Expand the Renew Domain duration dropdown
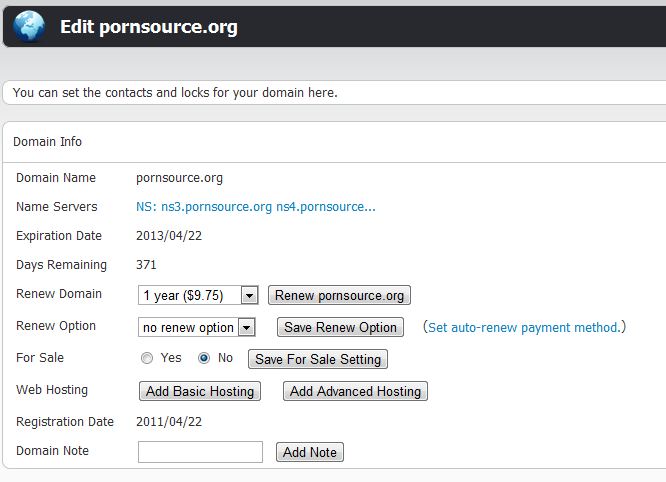666x482 pixels. coord(198,296)
